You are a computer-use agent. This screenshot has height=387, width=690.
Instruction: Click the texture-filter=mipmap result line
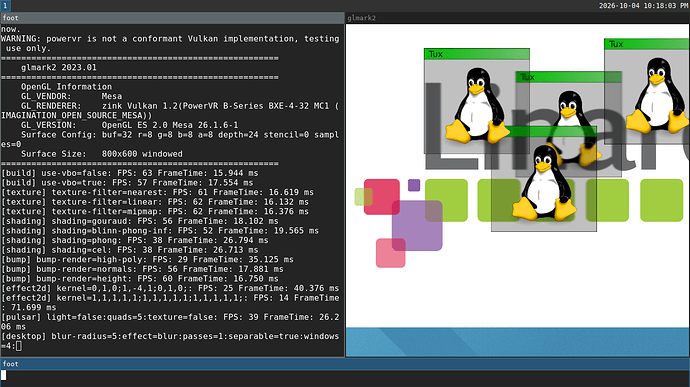(x=155, y=211)
